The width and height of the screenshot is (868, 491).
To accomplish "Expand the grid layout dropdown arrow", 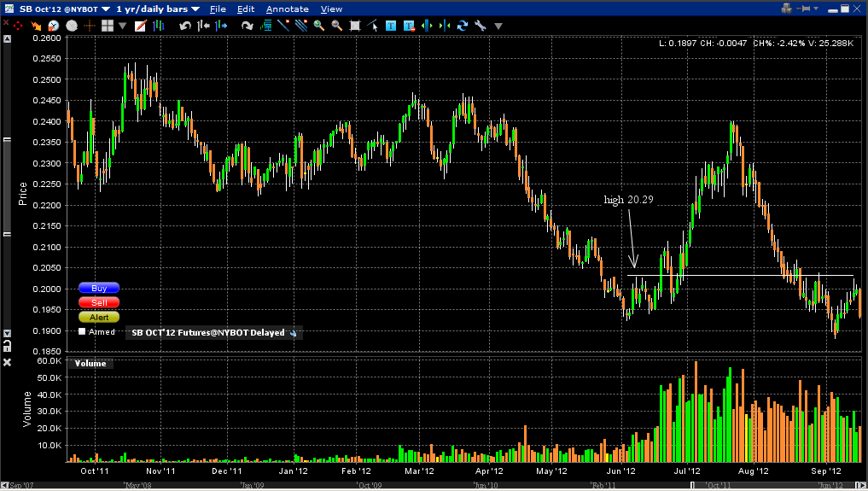I will 122,26.
